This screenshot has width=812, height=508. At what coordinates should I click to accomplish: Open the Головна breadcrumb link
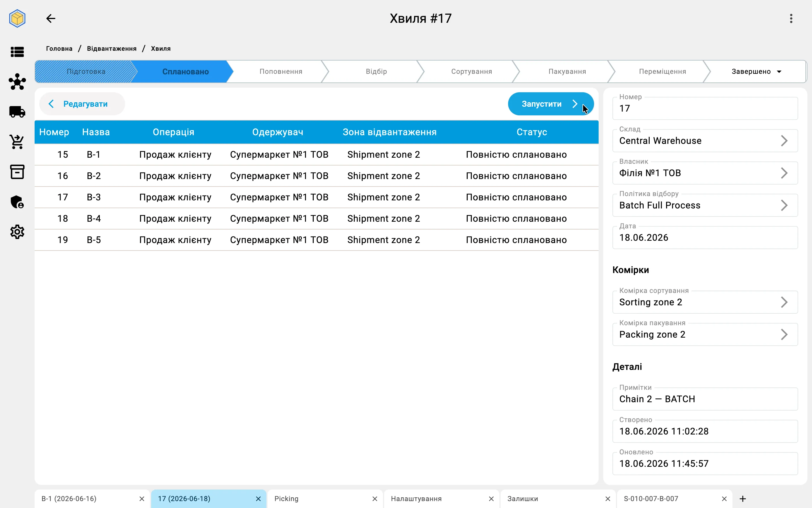pyautogui.click(x=59, y=48)
